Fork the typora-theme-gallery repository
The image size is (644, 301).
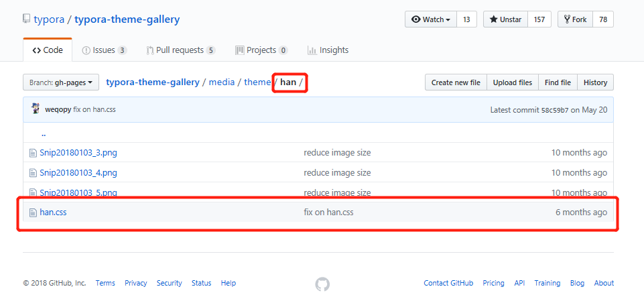[574, 19]
